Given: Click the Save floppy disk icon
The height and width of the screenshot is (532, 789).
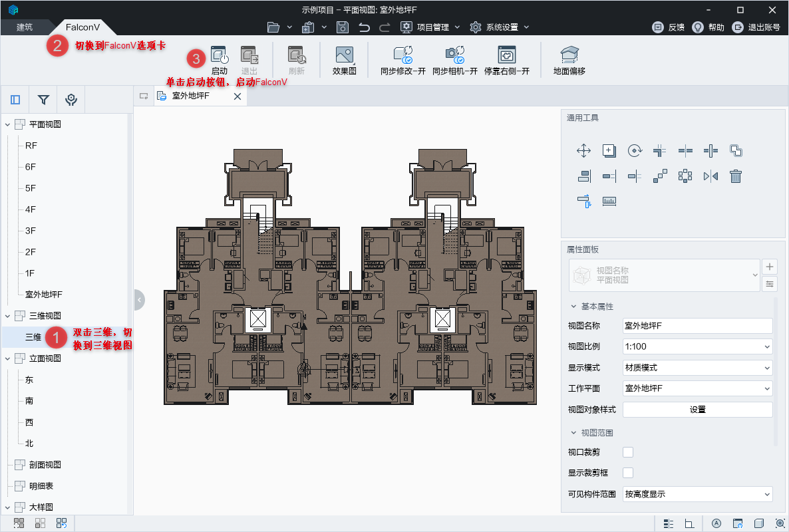Looking at the screenshot, I should coord(342,27).
